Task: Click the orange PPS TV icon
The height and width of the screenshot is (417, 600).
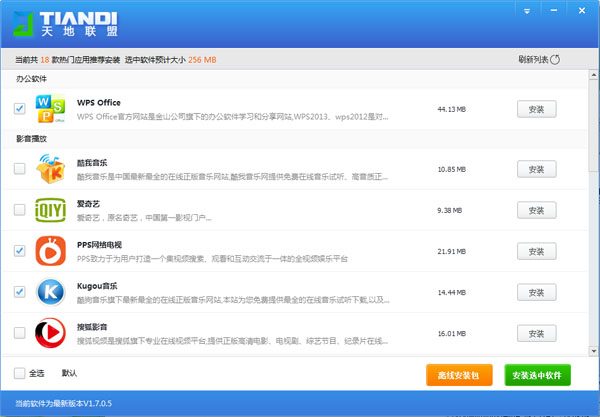Action: [x=51, y=251]
